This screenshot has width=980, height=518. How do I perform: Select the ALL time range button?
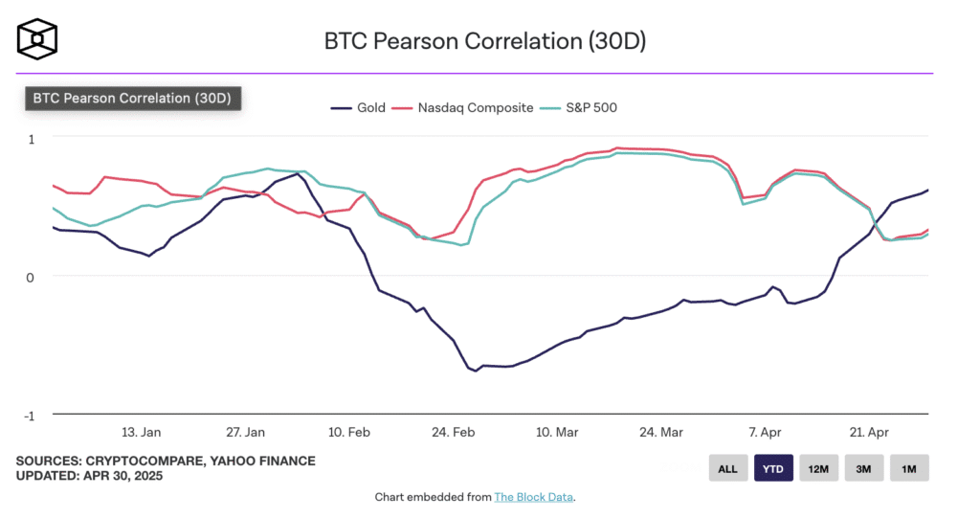click(727, 468)
